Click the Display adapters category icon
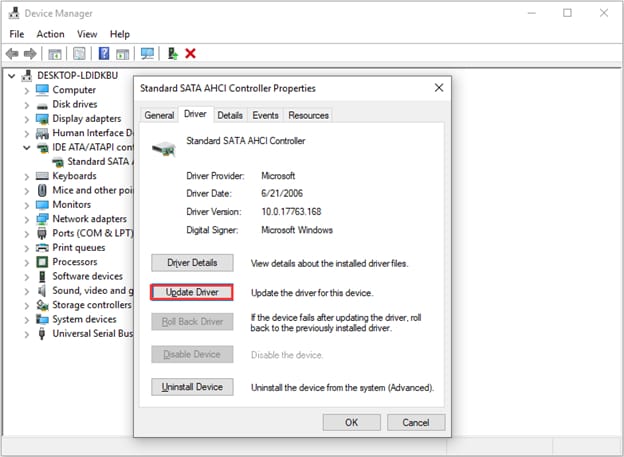Viewport: 624px width, 457px height. (x=42, y=119)
